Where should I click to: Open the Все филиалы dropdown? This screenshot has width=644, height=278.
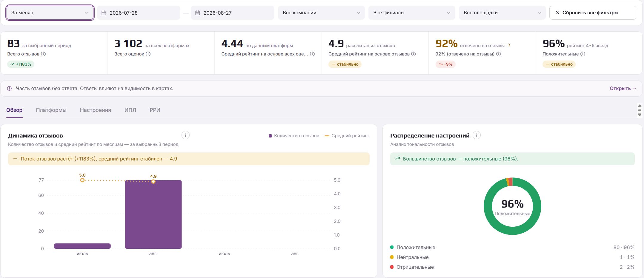(412, 13)
